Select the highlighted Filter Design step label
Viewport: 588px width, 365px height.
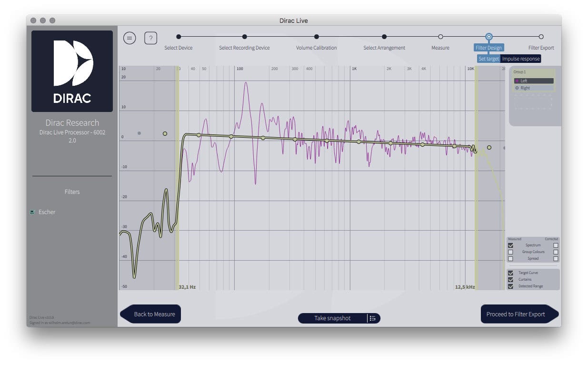click(x=489, y=48)
